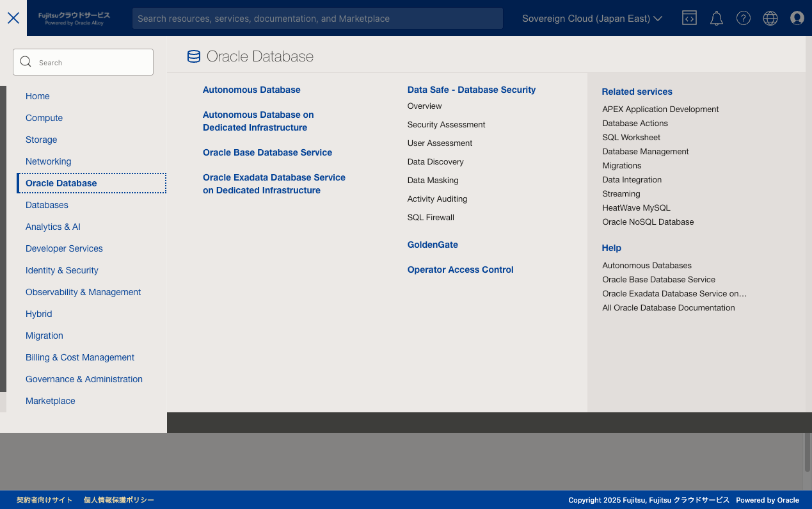Open HeatWave MySQL under Related services
This screenshot has height=509, width=812.
tap(636, 207)
